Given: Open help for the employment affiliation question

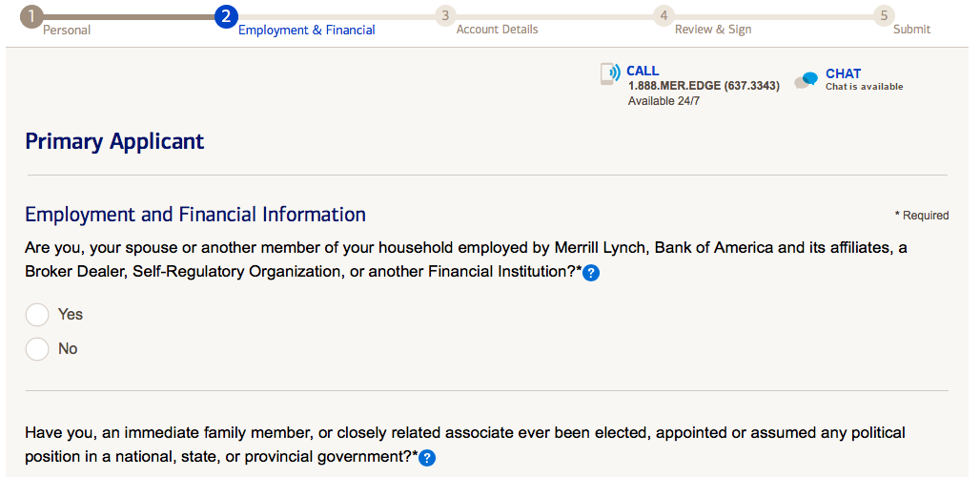Looking at the screenshot, I should click(590, 274).
